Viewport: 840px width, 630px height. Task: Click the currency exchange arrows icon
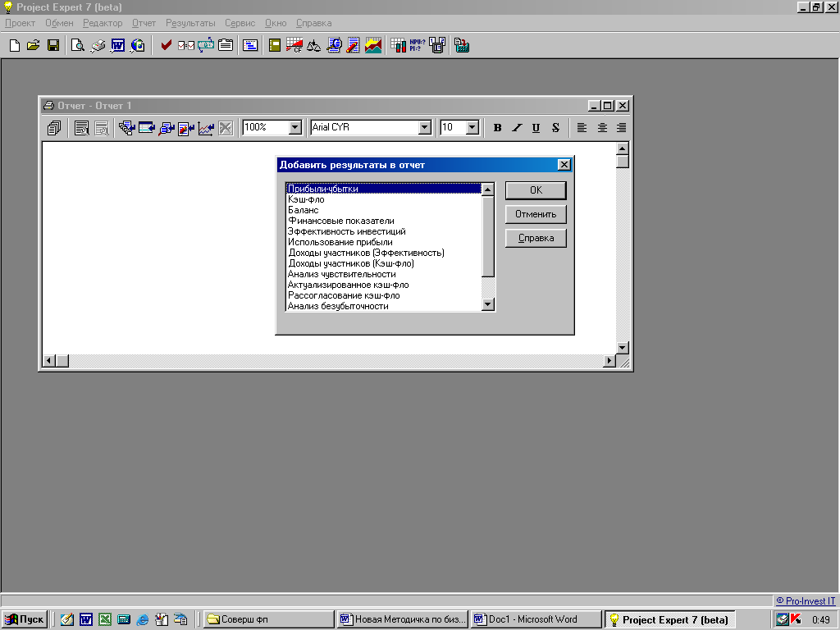[x=206, y=46]
